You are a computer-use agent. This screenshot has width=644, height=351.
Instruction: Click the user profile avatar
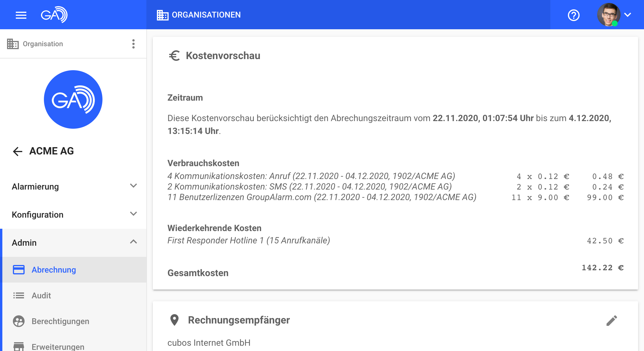pyautogui.click(x=609, y=15)
